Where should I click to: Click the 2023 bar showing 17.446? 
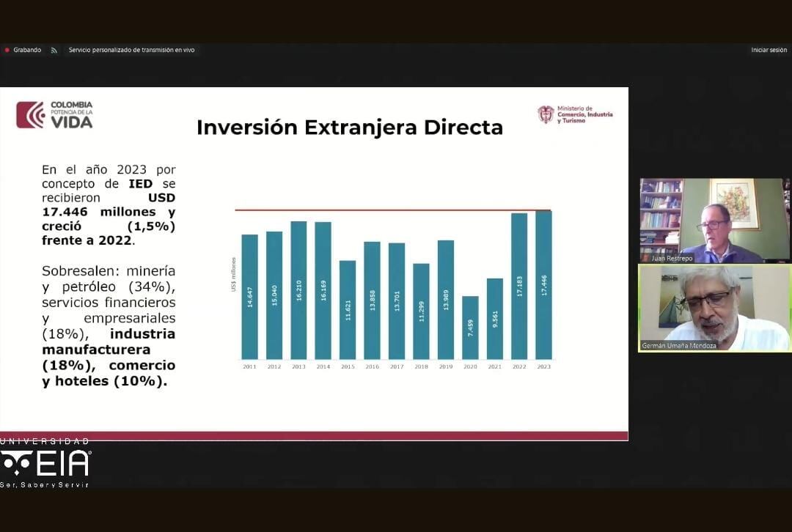(543, 285)
